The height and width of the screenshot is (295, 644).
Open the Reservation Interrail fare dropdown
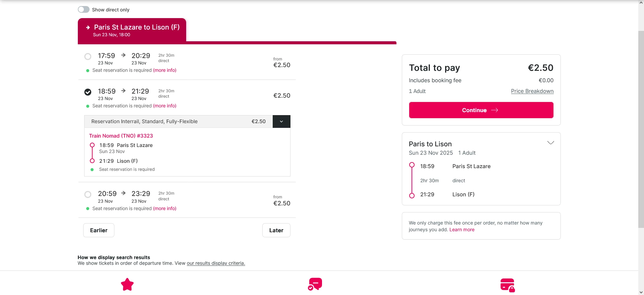point(281,121)
